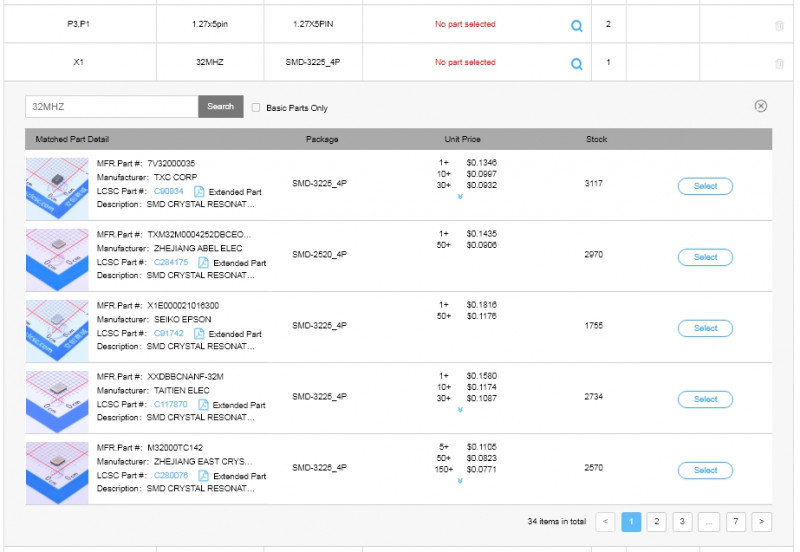Select the SEIKO EPSON X1E000021016300 part
This screenshot has width=800, height=552.
704,328
